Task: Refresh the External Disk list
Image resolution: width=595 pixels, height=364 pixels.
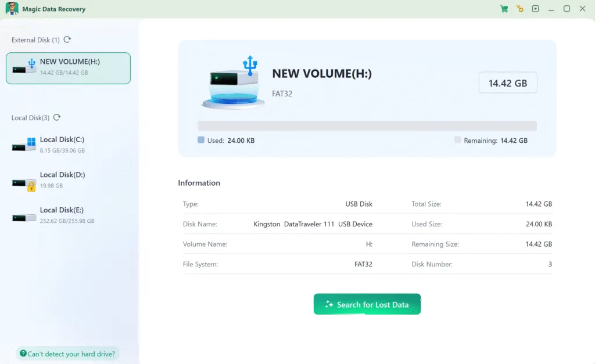Action: [66, 39]
